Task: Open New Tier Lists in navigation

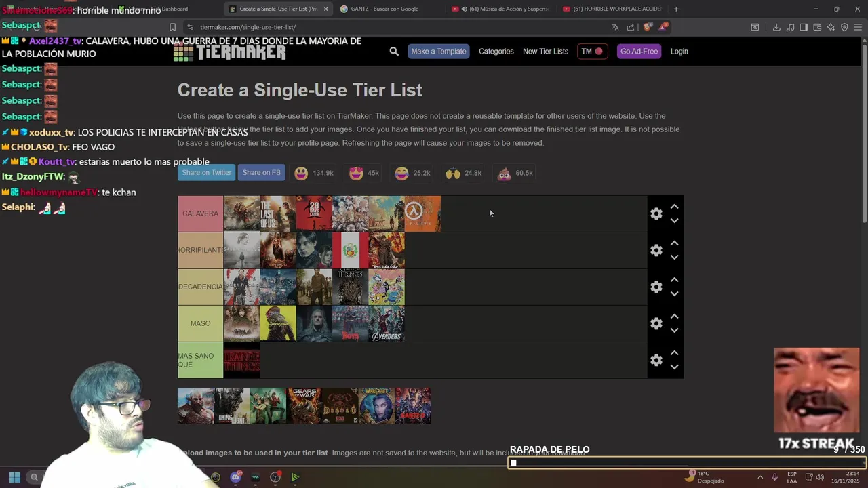Action: coord(545,52)
